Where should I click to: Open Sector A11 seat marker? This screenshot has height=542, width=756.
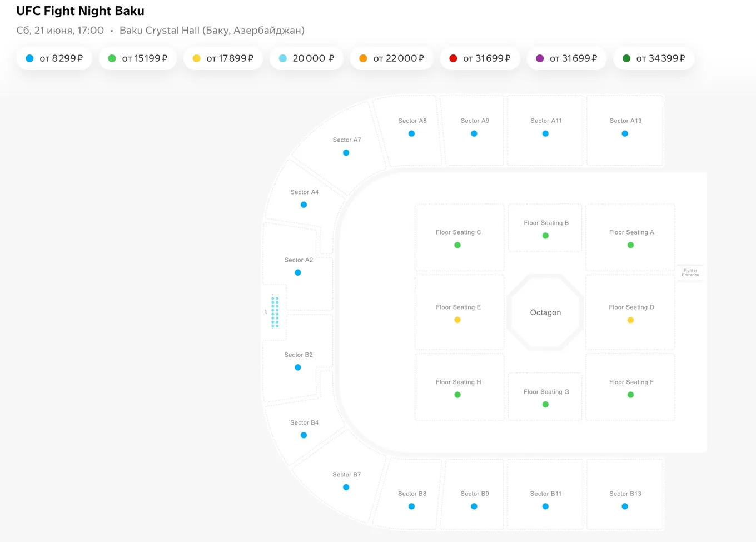click(x=545, y=133)
